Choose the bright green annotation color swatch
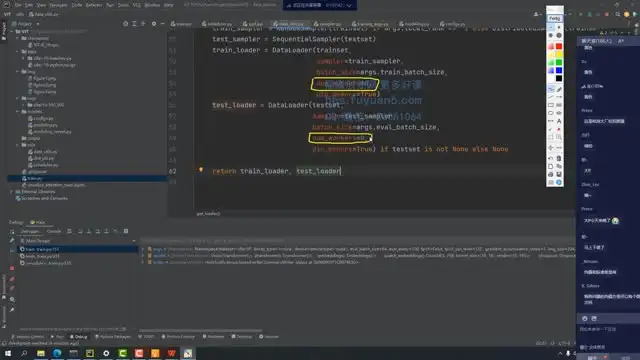640x360 pixels. click(x=559, y=62)
